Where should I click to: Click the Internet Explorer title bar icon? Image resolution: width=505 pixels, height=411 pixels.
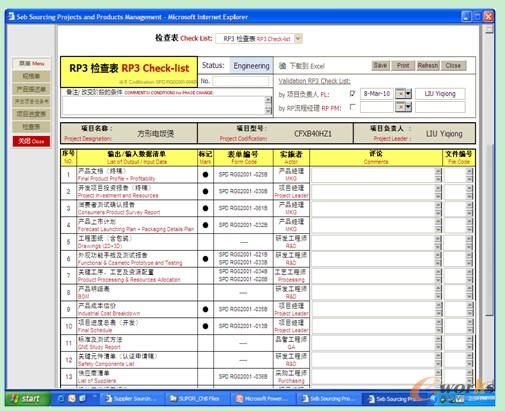click(x=11, y=16)
